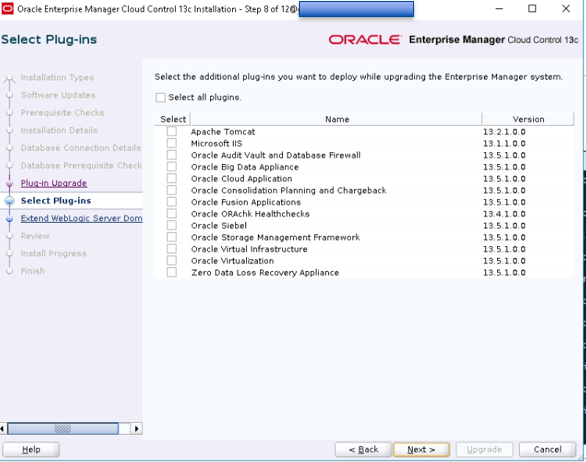Viewport: 586px width, 462px height.
Task: Click Oracle Virtual Infrastructure row name
Action: click(x=249, y=249)
